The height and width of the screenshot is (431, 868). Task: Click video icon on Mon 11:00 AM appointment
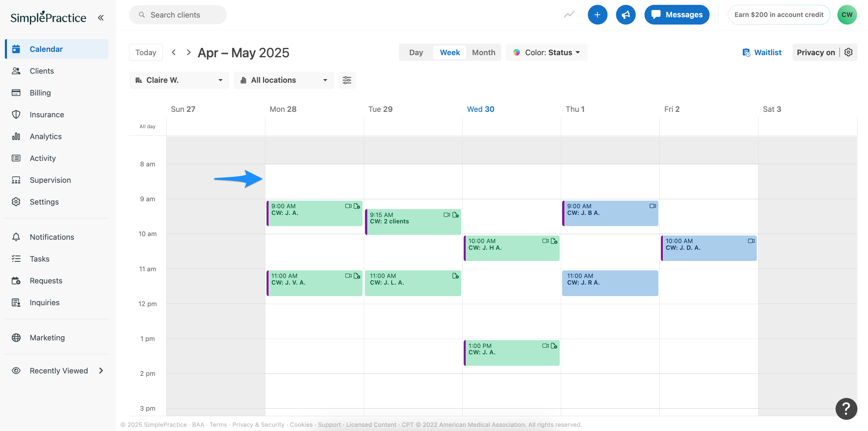click(348, 276)
